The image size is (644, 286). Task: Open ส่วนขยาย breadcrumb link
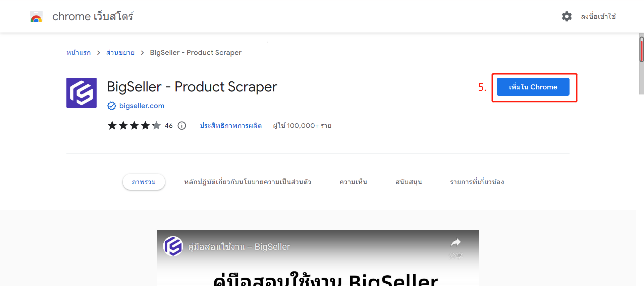tap(120, 53)
